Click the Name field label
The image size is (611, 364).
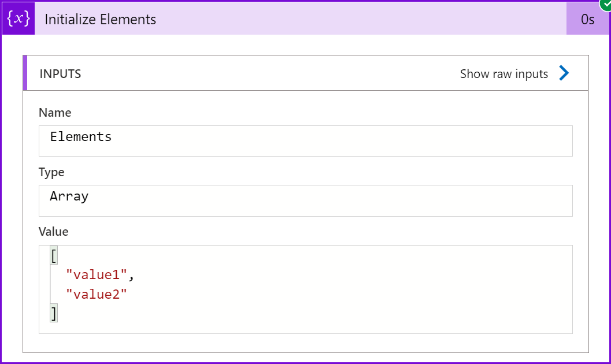click(55, 113)
